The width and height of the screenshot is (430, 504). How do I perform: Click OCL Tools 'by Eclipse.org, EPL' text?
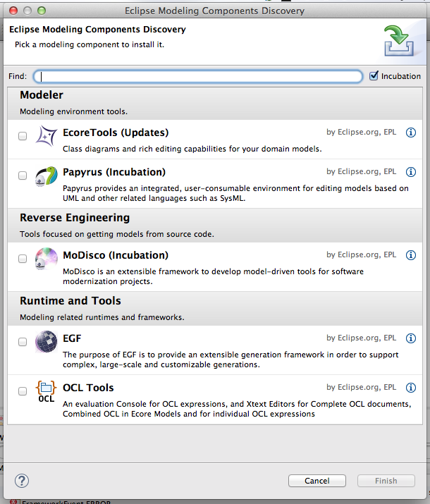coord(361,387)
